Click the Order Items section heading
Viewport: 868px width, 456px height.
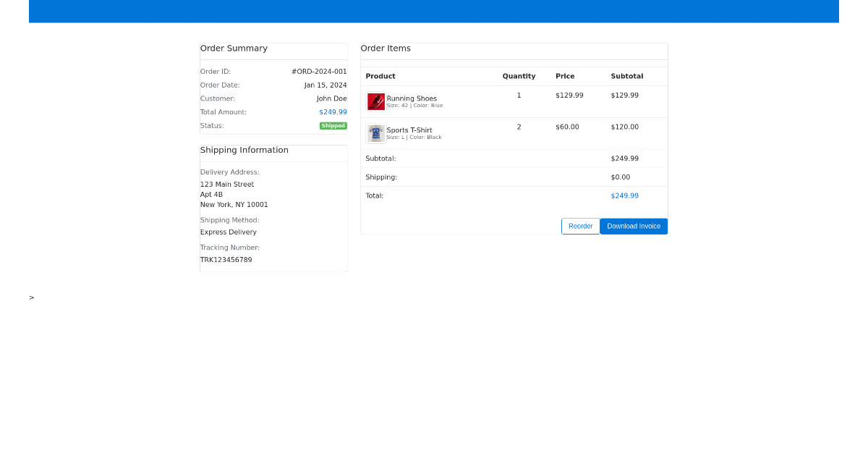click(x=386, y=48)
